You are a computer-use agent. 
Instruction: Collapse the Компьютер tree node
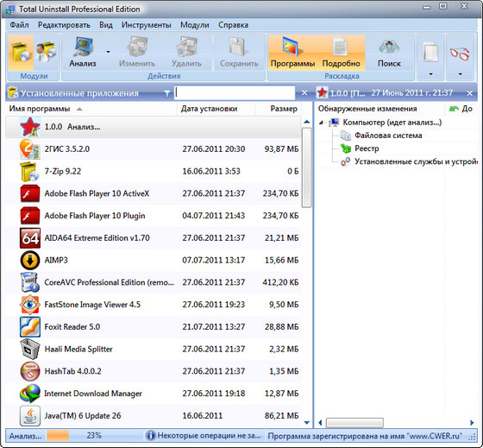[x=321, y=123]
